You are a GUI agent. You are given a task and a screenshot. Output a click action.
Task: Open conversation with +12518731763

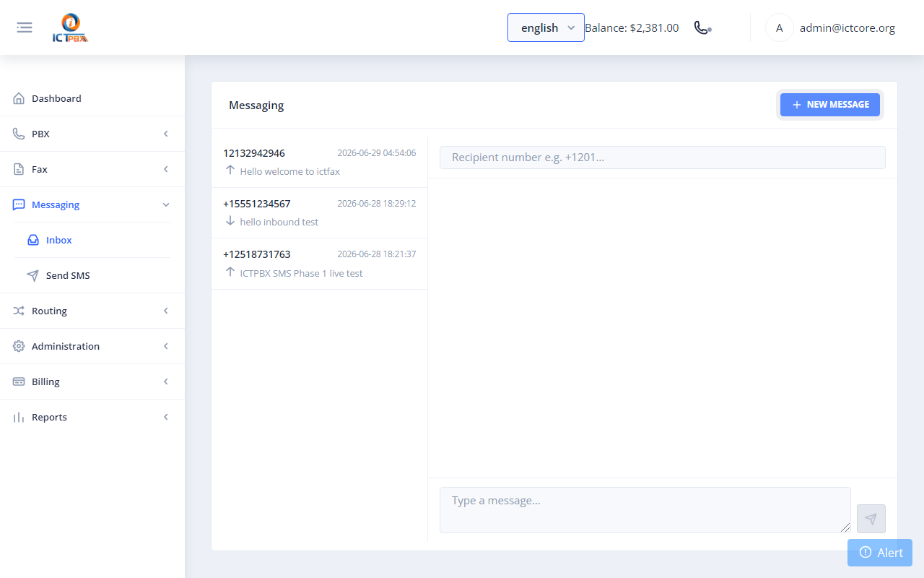[319, 264]
